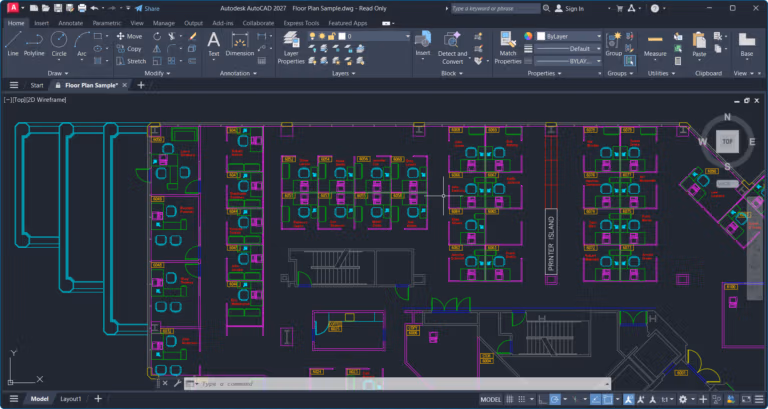Click the Plot printer icon in quick access
This screenshot has width=768, height=409.
pyautogui.click(x=82, y=8)
